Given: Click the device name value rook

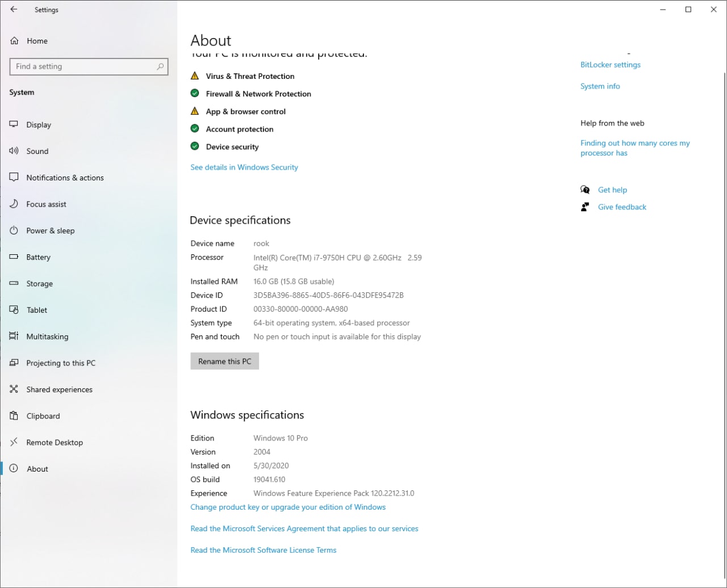Looking at the screenshot, I should pyautogui.click(x=261, y=243).
